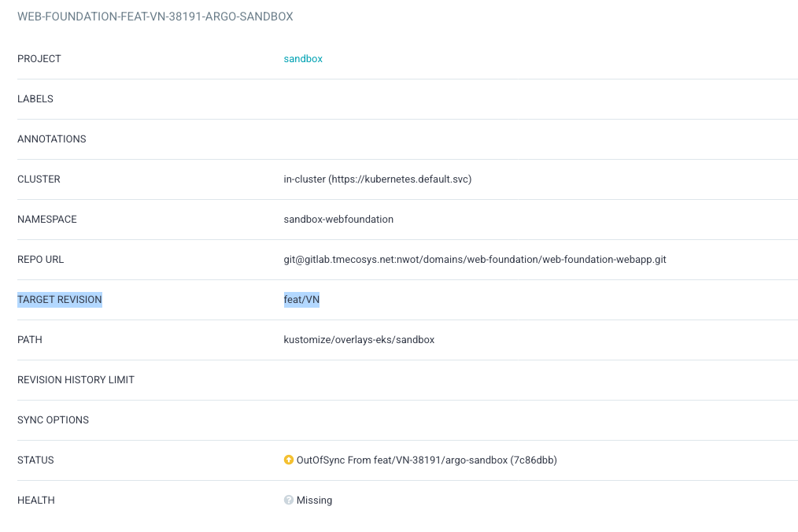Image resolution: width=798 pixels, height=532 pixels.
Task: Click the commit hash 7c86dbb
Action: pos(533,460)
